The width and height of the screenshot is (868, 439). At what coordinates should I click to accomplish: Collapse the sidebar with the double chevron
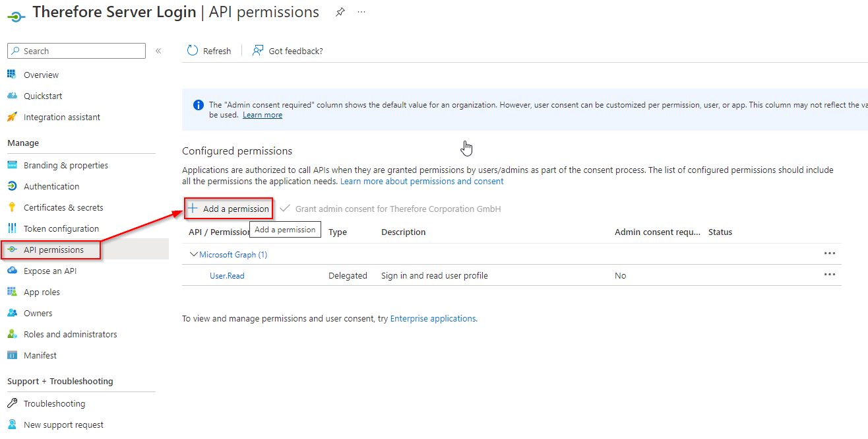pos(158,51)
